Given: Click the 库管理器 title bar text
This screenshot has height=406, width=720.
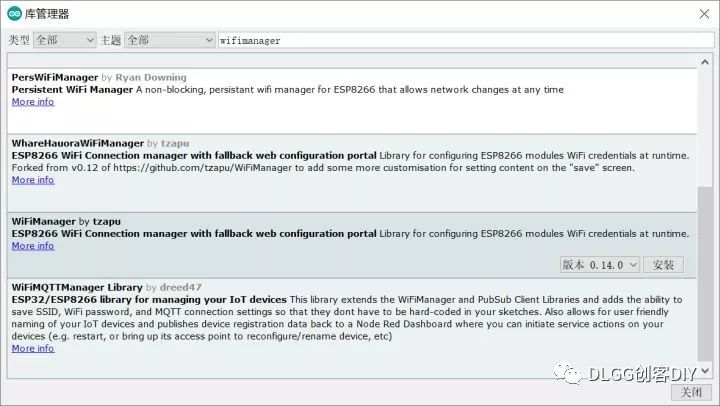Looking at the screenshot, I should click(x=47, y=14).
